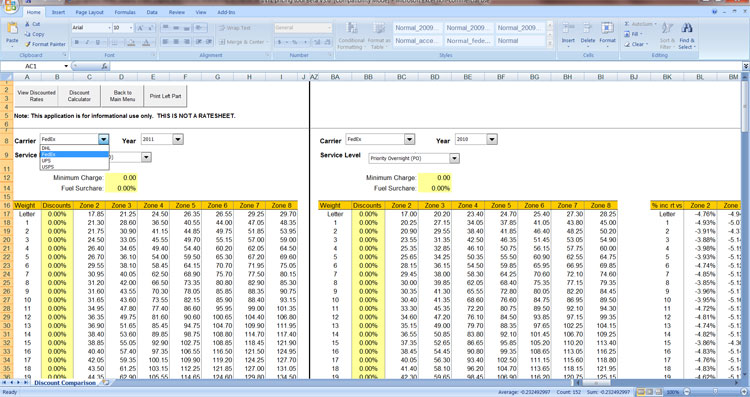The image size is (750, 397).
Task: Apply Bold formatting
Action: 77,43
